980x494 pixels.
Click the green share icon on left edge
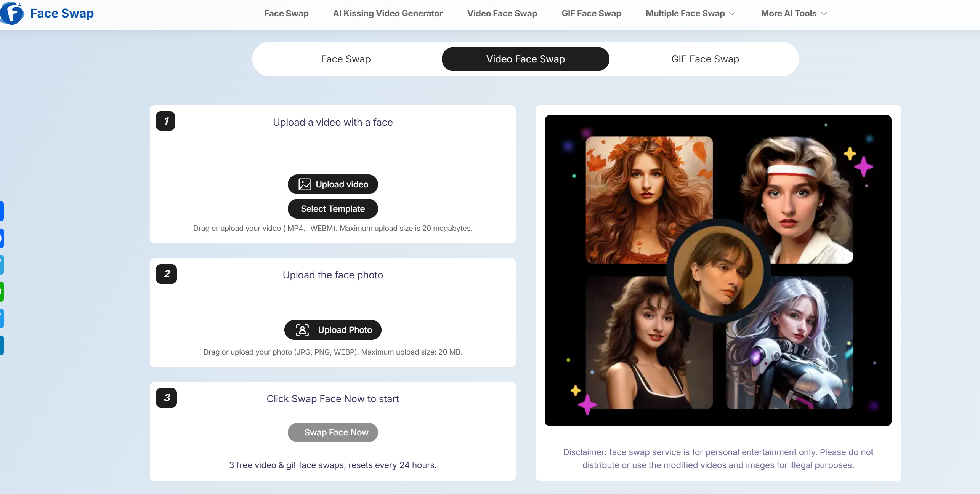2,292
